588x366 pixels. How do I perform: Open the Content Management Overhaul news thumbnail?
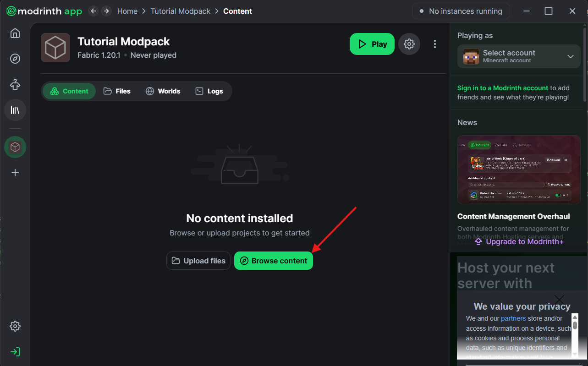(519, 169)
